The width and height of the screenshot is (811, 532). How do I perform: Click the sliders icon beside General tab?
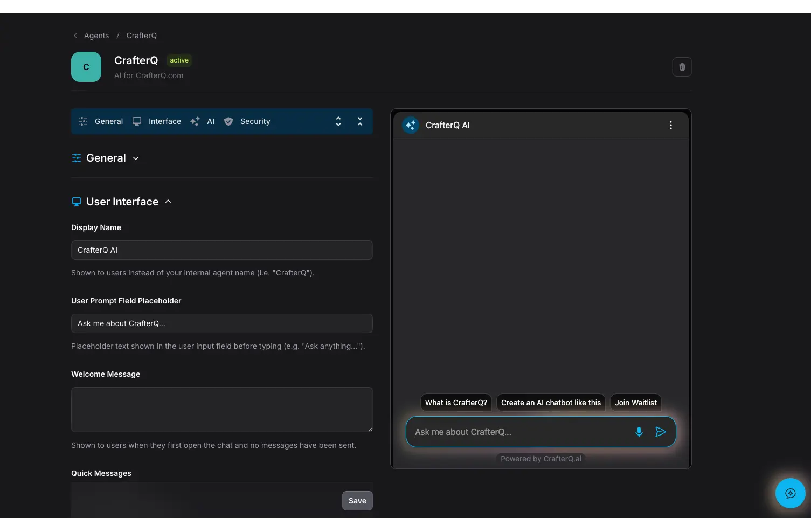[83, 121]
